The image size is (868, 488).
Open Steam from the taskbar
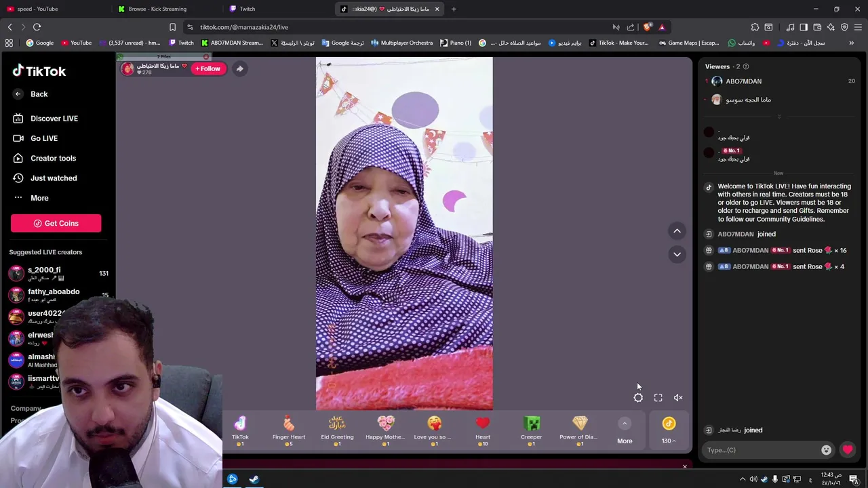click(254, 479)
